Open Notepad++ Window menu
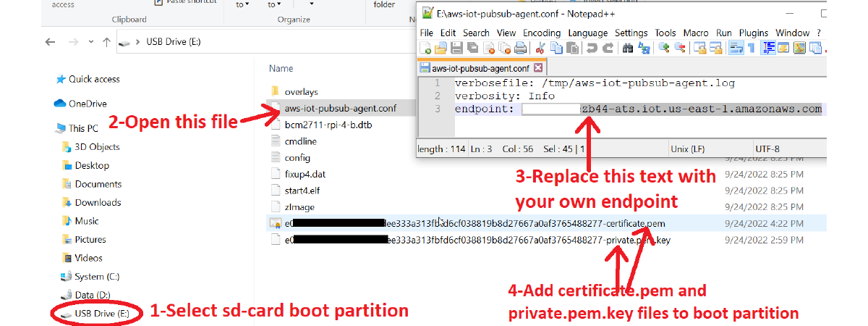 793,33
